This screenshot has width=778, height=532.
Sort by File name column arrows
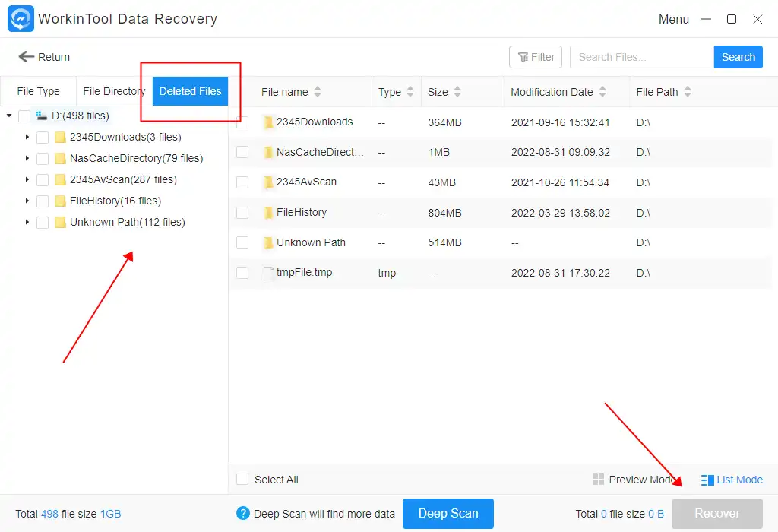[x=318, y=92]
